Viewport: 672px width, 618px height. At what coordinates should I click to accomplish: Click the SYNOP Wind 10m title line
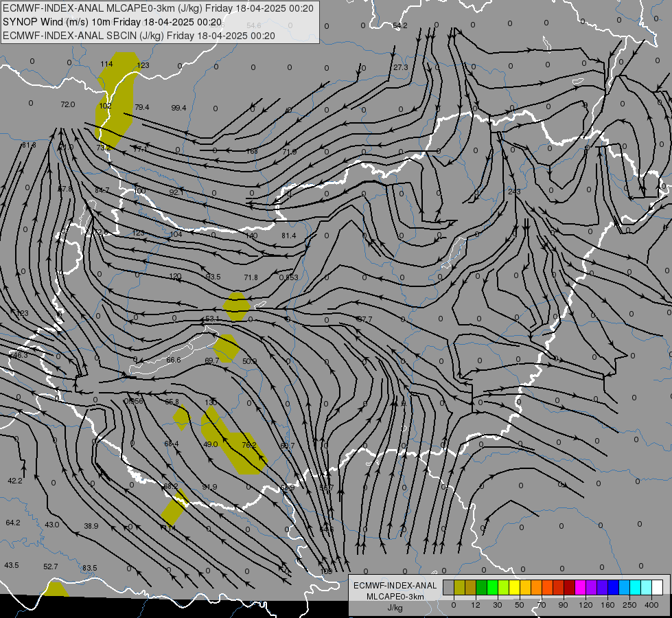point(113,22)
